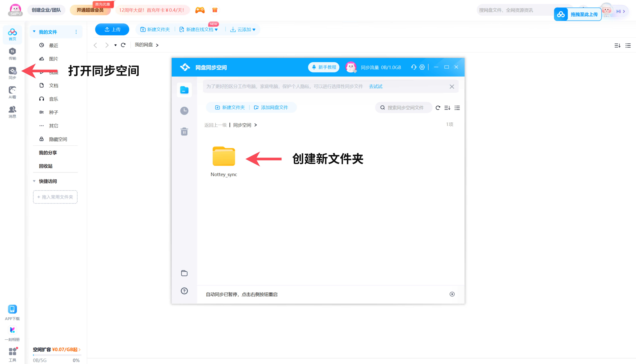Screen dimensions: 636x364
Task: Open navigation history dropdown arrow
Action: 116,45
